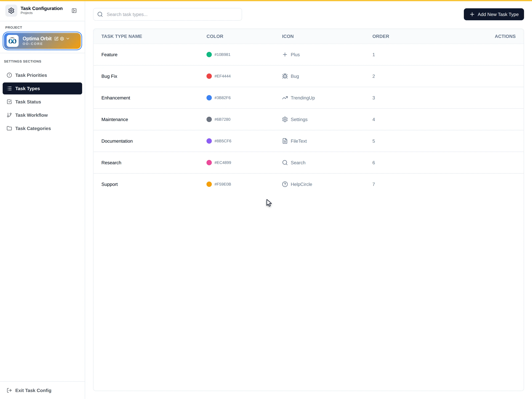The image size is (532, 399).
Task: Click the FileText icon in Documentation row
Action: [x=285, y=141]
